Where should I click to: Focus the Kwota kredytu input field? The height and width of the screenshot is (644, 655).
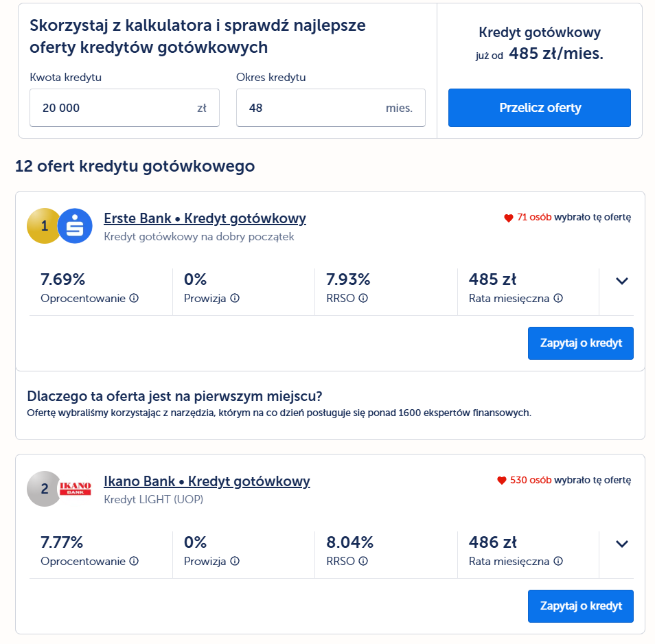tap(124, 108)
